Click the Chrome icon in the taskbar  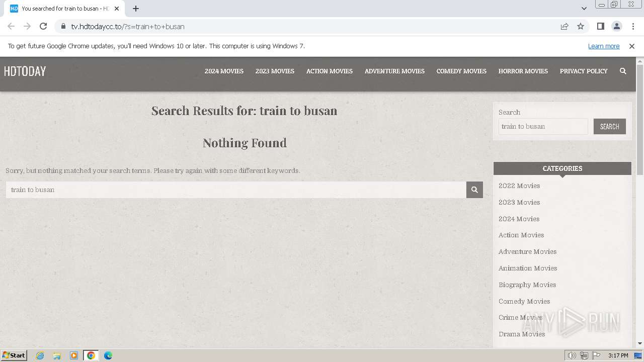pos(91,355)
